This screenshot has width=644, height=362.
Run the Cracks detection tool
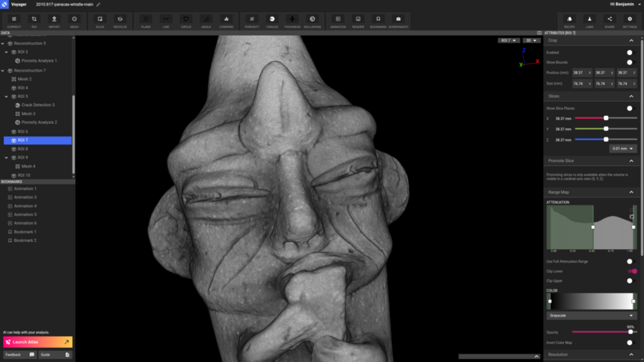272,21
